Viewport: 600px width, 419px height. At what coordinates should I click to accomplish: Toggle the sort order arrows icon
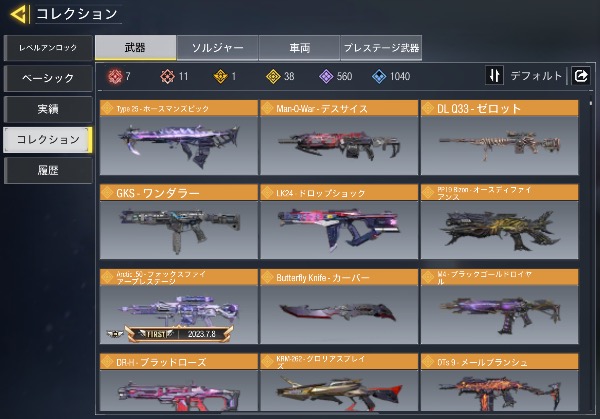coord(494,75)
